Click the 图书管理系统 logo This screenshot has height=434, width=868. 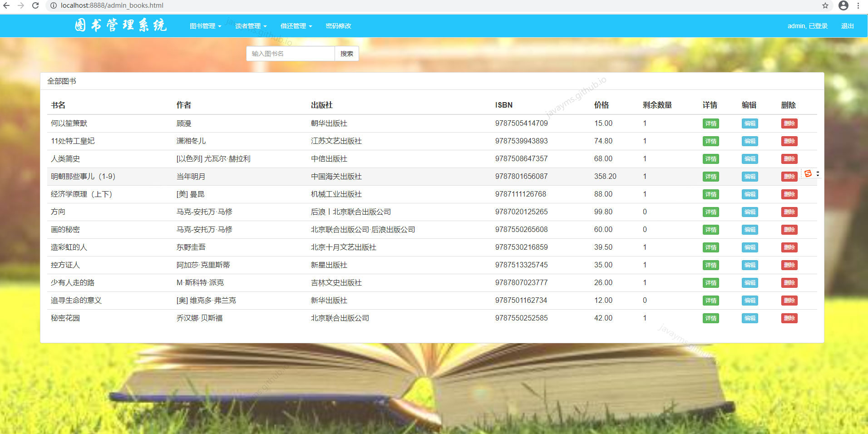121,25
